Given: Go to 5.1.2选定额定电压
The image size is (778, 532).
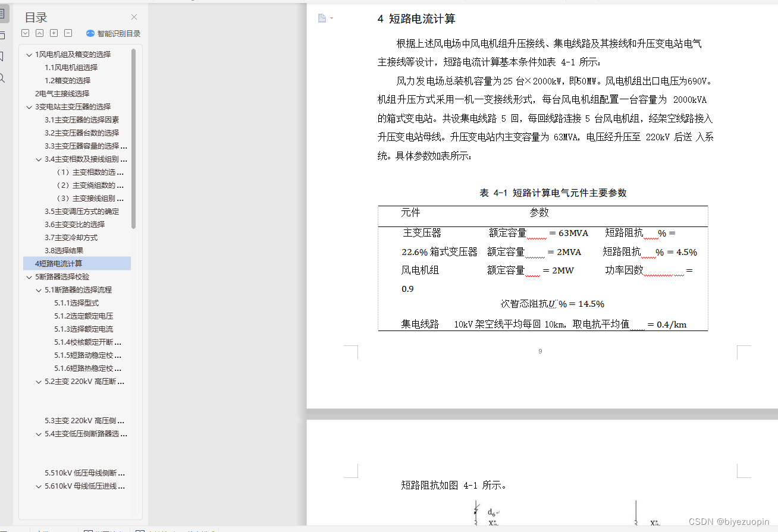Looking at the screenshot, I should pos(83,316).
